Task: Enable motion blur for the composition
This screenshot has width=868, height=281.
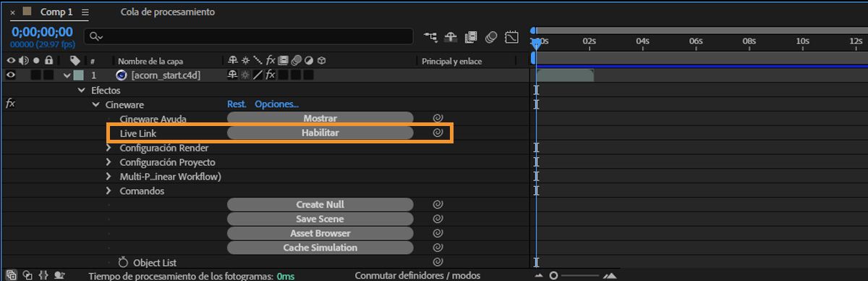Action: click(x=492, y=36)
